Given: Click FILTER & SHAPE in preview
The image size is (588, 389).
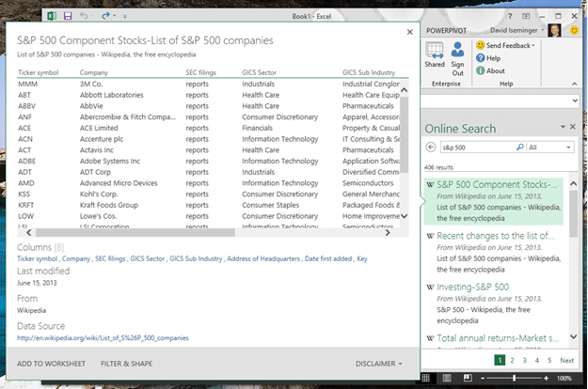Looking at the screenshot, I should click(126, 364).
